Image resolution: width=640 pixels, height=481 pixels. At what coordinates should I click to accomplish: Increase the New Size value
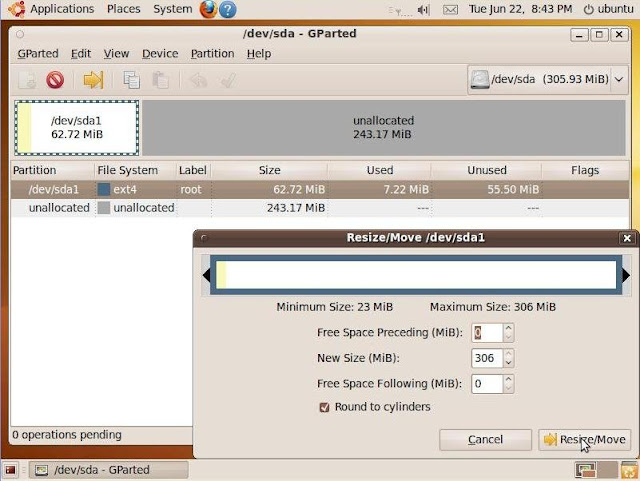(508, 354)
